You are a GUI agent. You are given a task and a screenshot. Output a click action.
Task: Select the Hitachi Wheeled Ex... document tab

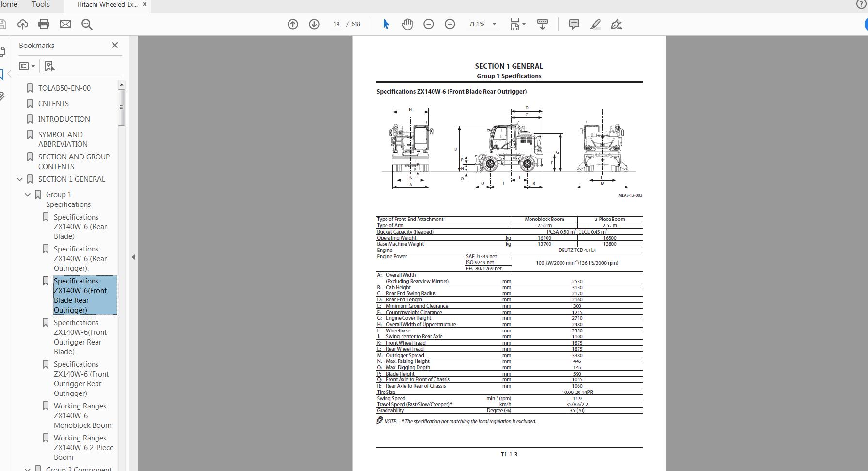click(107, 4)
